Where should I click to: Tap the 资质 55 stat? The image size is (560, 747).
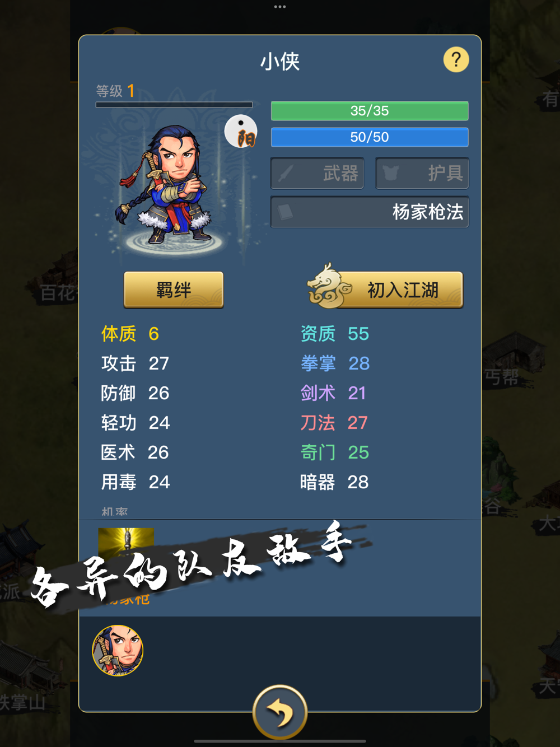pos(334,334)
